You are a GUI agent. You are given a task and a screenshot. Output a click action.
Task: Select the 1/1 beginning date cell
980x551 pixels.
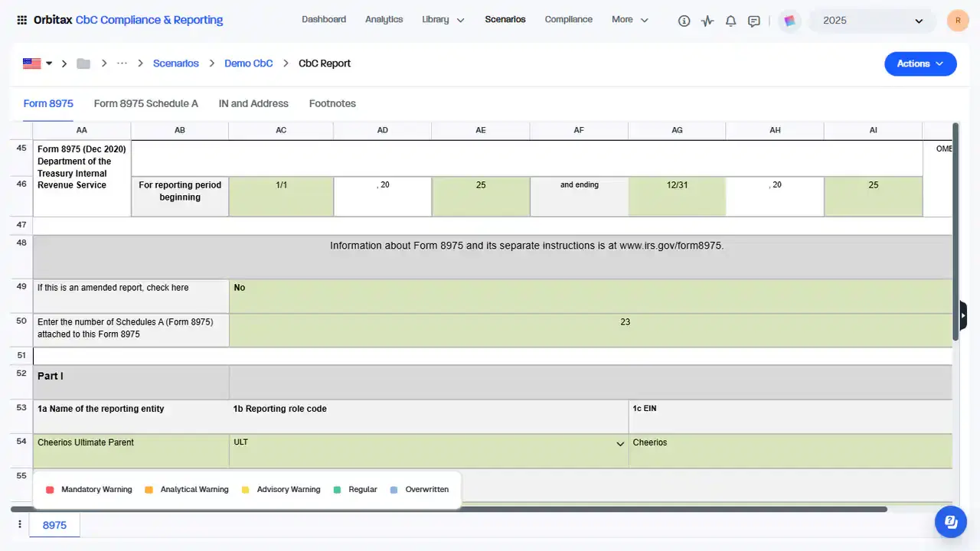[x=281, y=197]
